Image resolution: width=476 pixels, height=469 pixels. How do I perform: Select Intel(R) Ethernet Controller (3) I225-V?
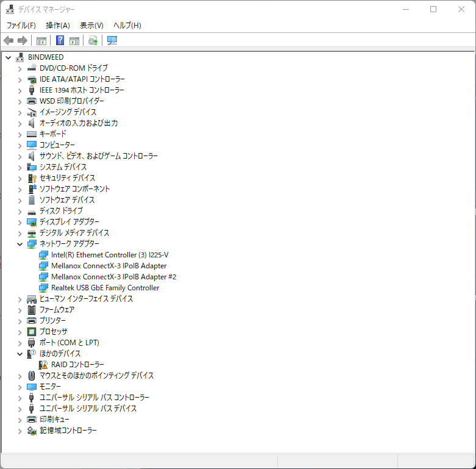(x=110, y=255)
